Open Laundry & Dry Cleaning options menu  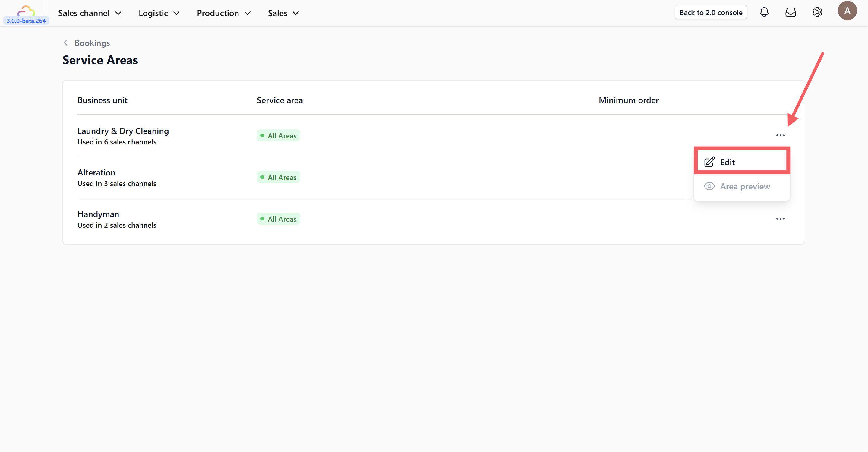pos(780,135)
